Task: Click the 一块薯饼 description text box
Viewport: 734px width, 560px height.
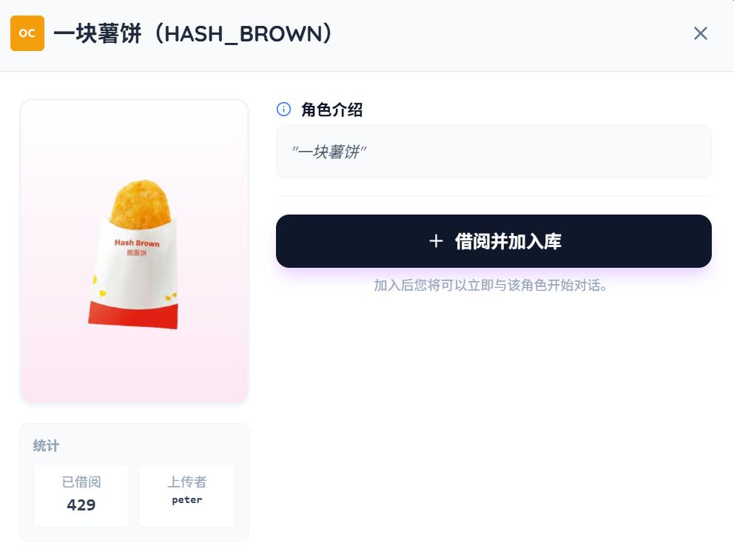Action: click(x=494, y=152)
